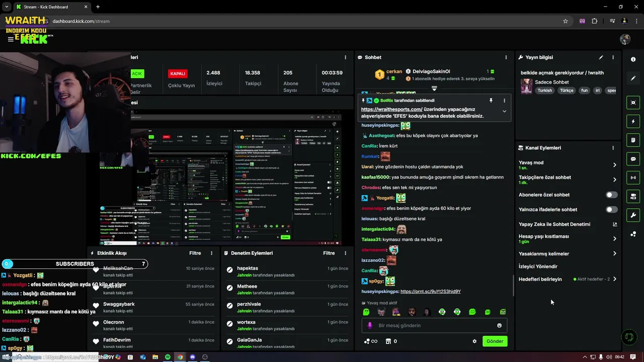Open pinned message three-dot options
The height and width of the screenshot is (362, 644).
(x=504, y=101)
